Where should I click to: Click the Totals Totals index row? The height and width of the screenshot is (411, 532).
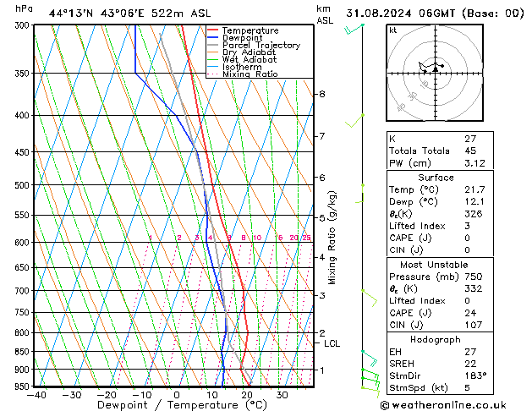point(436,151)
